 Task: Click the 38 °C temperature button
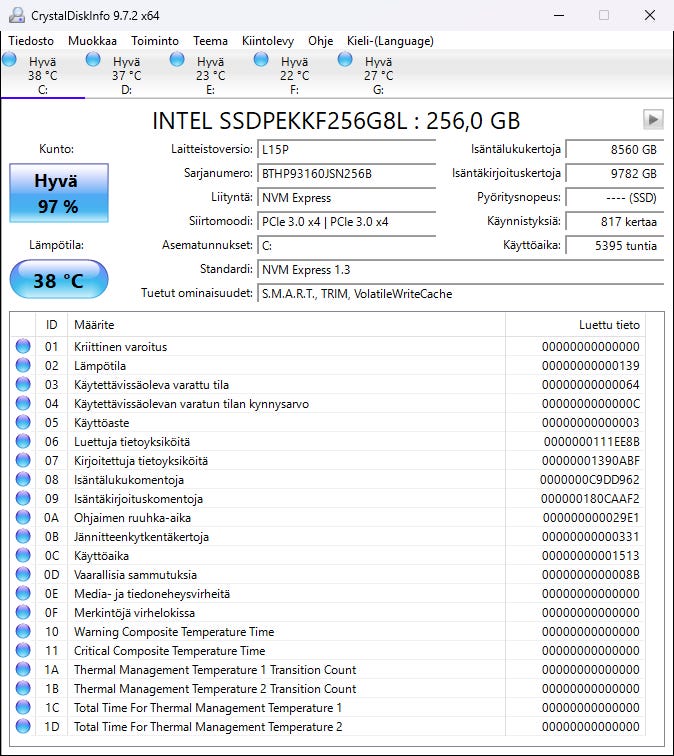point(58,280)
